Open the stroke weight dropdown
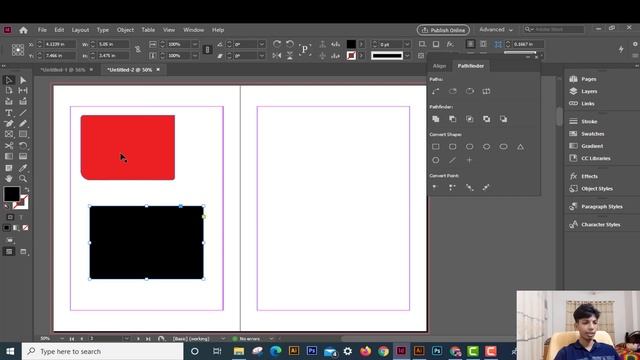The height and width of the screenshot is (360, 640). (407, 44)
